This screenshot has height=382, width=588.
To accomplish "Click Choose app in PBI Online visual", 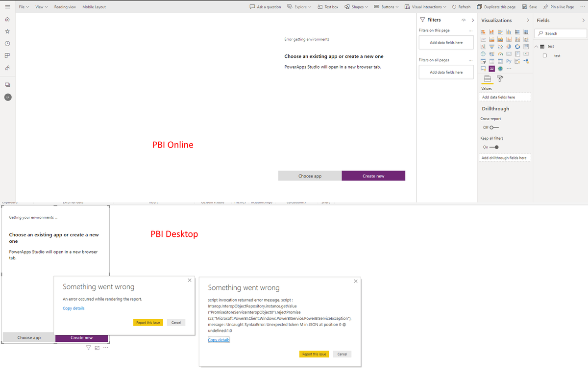I will point(310,176).
